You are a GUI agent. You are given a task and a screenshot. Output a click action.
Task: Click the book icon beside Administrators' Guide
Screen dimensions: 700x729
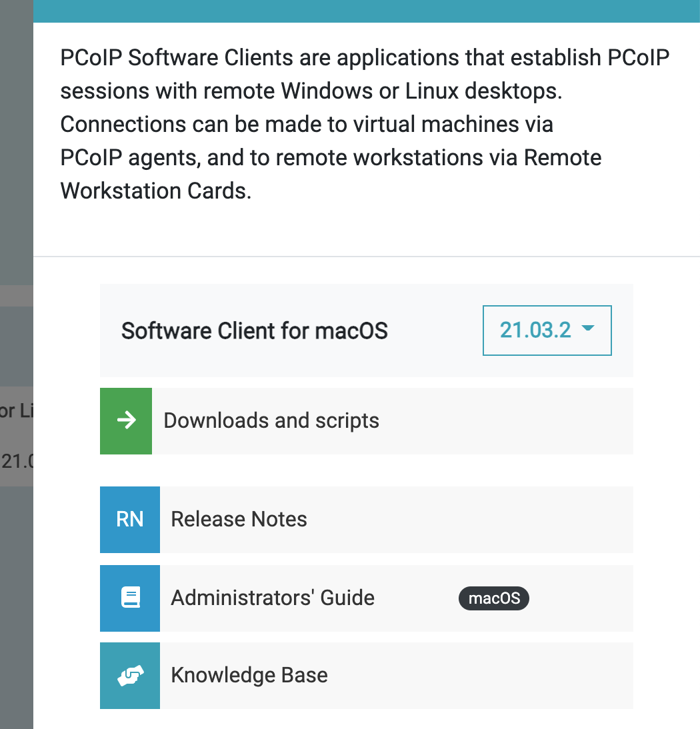click(x=129, y=598)
